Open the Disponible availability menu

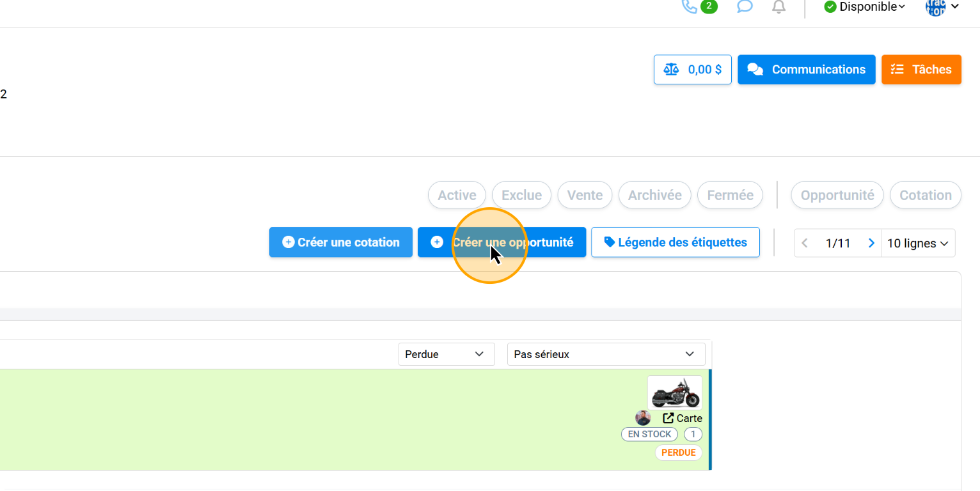pyautogui.click(x=865, y=7)
